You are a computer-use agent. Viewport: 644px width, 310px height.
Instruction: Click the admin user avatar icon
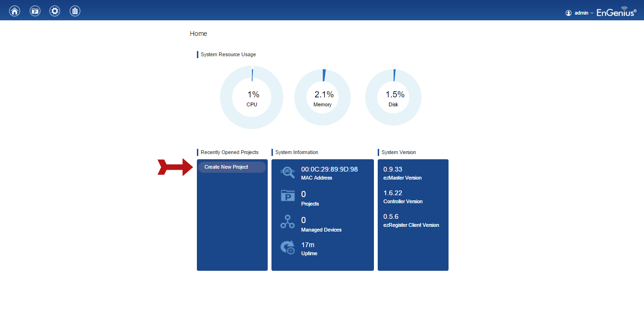(568, 13)
